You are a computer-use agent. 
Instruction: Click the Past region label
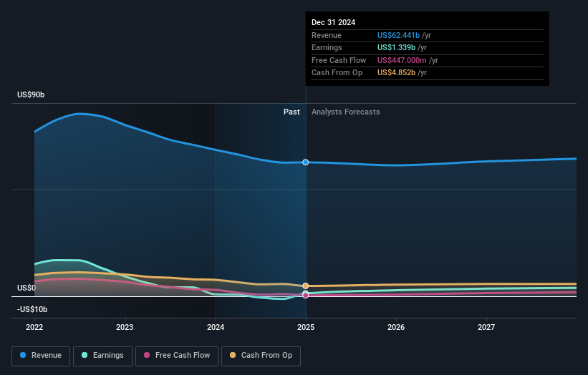(x=291, y=112)
